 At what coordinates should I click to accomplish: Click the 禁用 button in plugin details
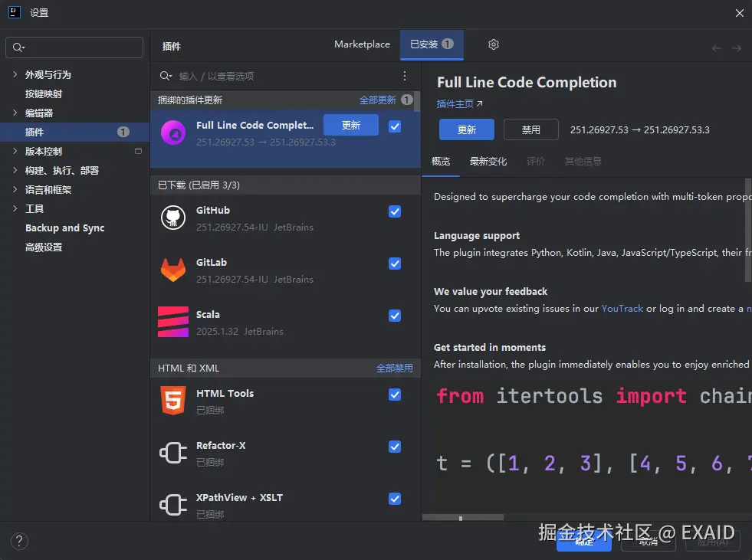[x=531, y=130]
